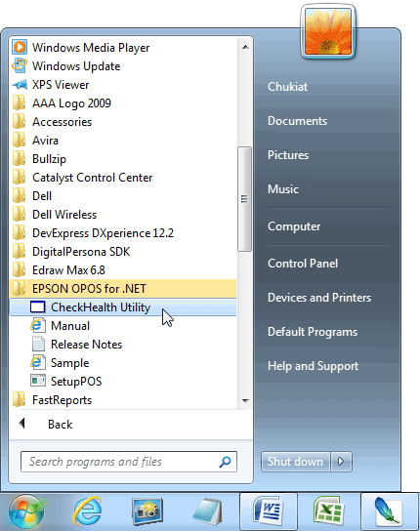
Task: Click the search magnifier icon
Action: pos(225,462)
